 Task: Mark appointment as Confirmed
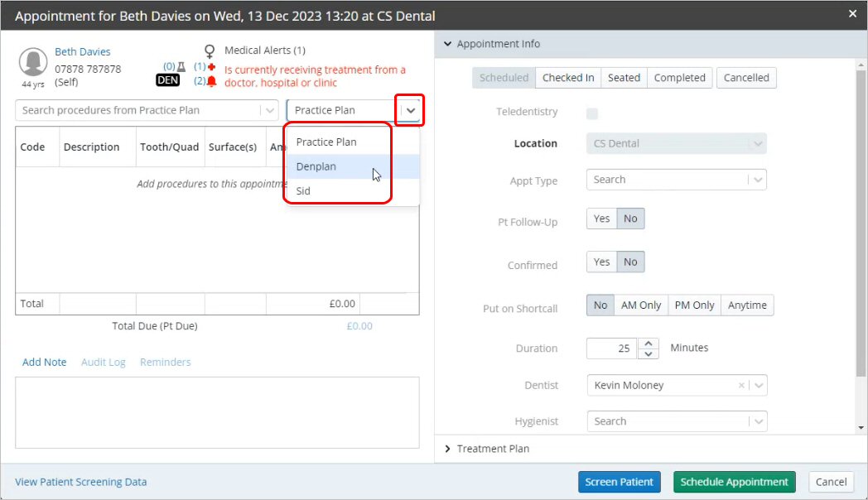pyautogui.click(x=601, y=262)
